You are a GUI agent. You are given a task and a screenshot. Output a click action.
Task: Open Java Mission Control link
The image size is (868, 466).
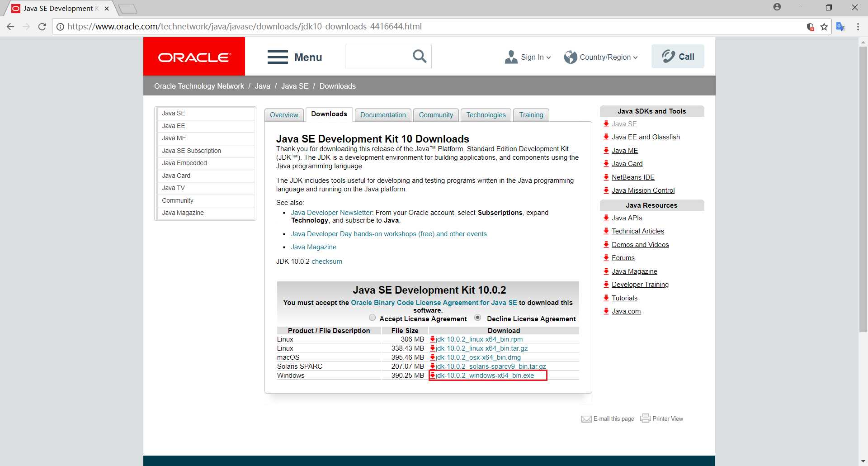[643, 190]
